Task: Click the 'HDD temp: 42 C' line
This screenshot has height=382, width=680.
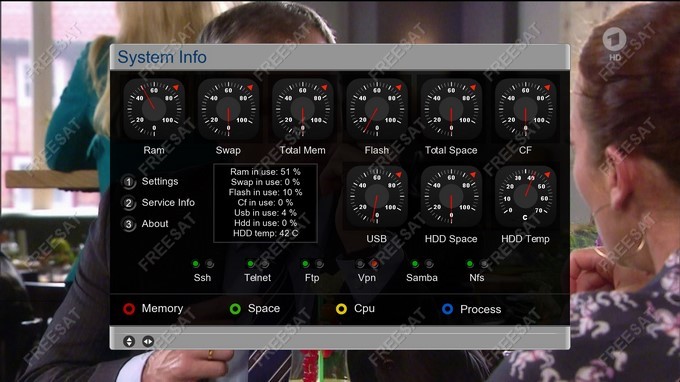Action: [x=265, y=233]
